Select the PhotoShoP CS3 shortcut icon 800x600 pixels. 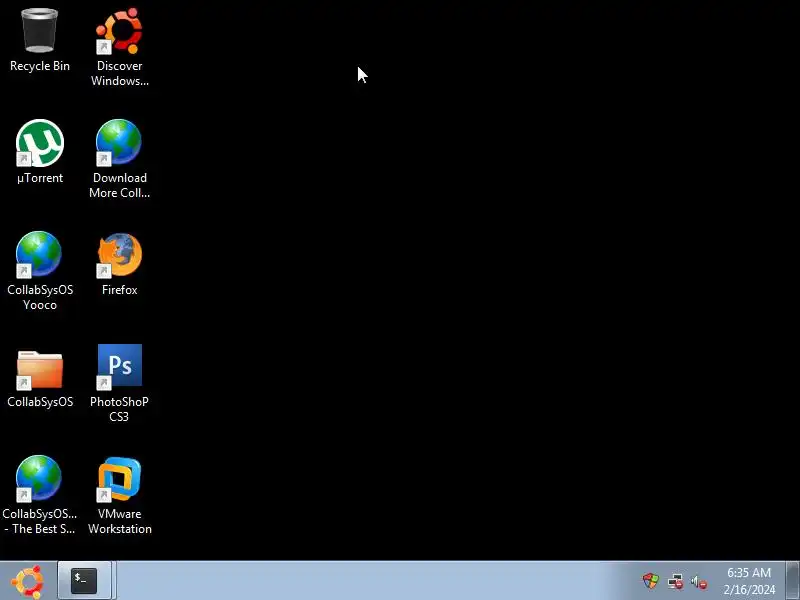119,366
